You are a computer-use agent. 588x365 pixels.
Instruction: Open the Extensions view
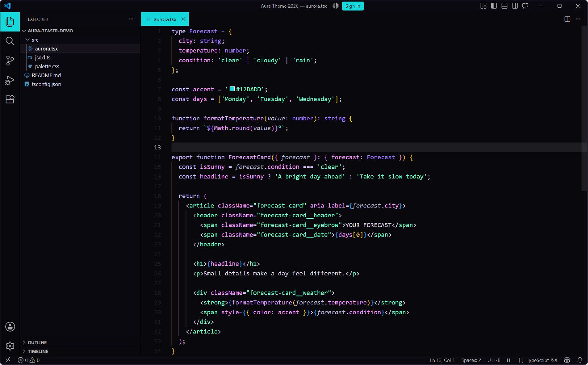pos(10,99)
